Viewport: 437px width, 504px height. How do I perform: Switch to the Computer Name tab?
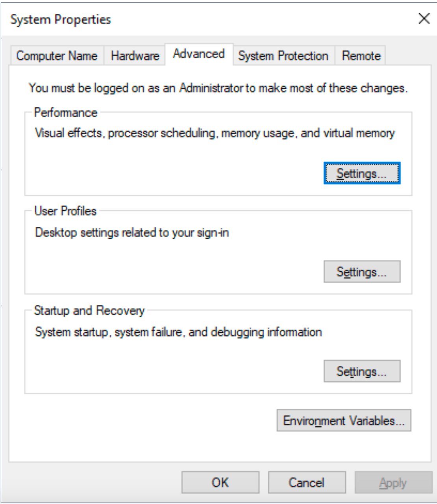57,56
